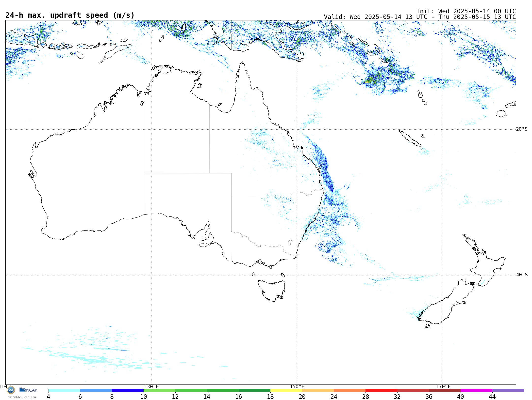
Task: Click the colorbar tick label '36'
Action: coord(429,397)
